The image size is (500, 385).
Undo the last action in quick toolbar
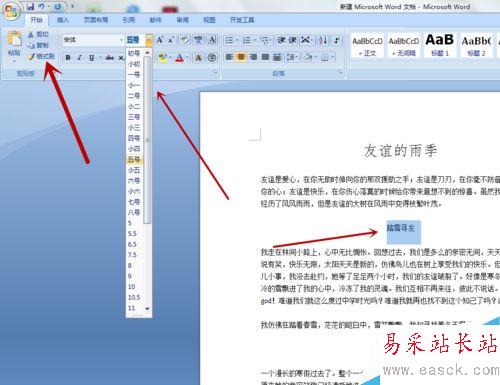42,6
